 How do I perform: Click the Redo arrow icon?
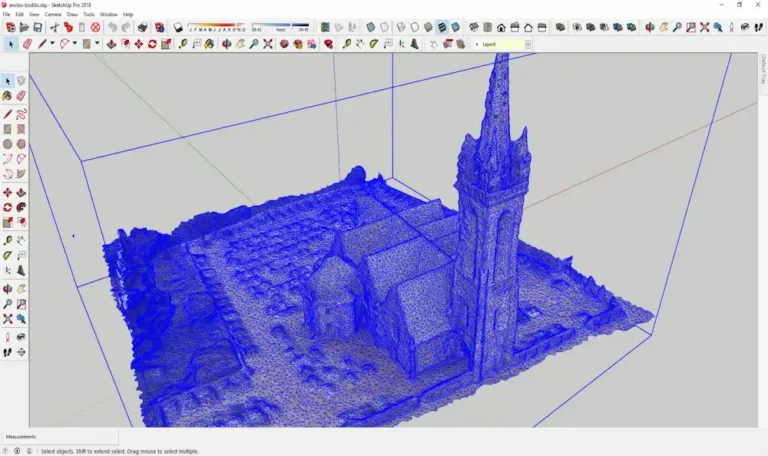tap(126, 27)
